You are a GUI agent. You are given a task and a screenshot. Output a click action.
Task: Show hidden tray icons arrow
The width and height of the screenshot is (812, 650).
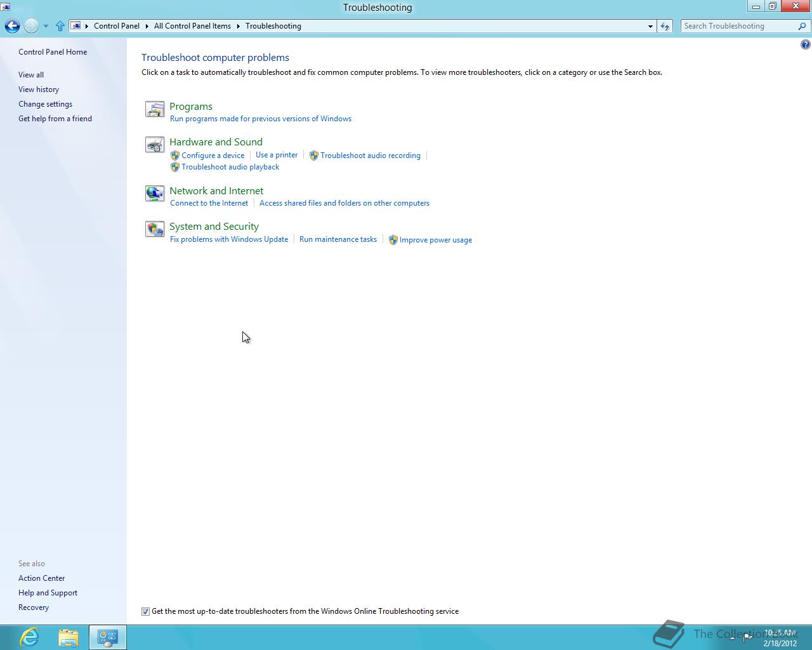(732, 637)
